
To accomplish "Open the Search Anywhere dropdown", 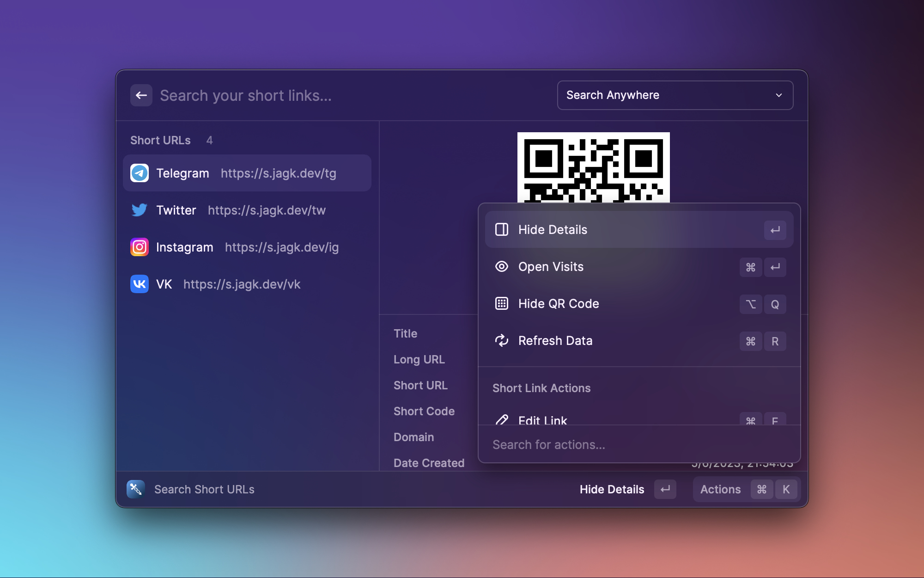I will 675,95.
